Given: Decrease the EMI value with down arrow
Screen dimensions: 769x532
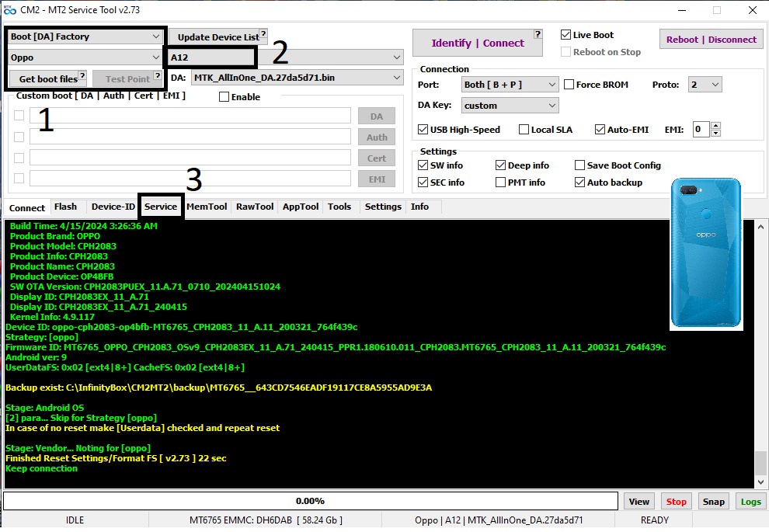Looking at the screenshot, I should tap(716, 133).
